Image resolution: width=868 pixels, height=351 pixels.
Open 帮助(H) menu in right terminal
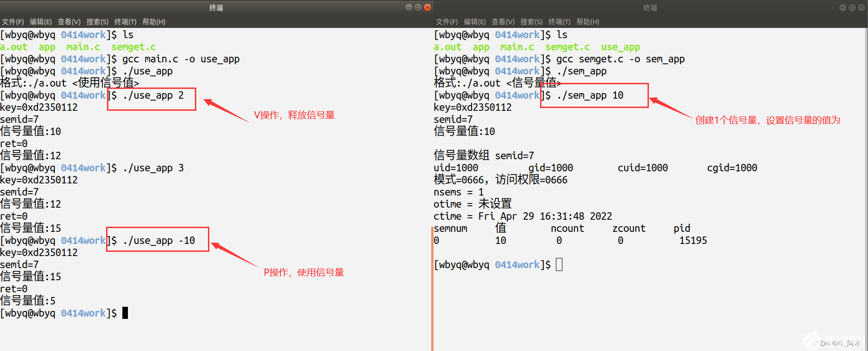click(x=588, y=22)
